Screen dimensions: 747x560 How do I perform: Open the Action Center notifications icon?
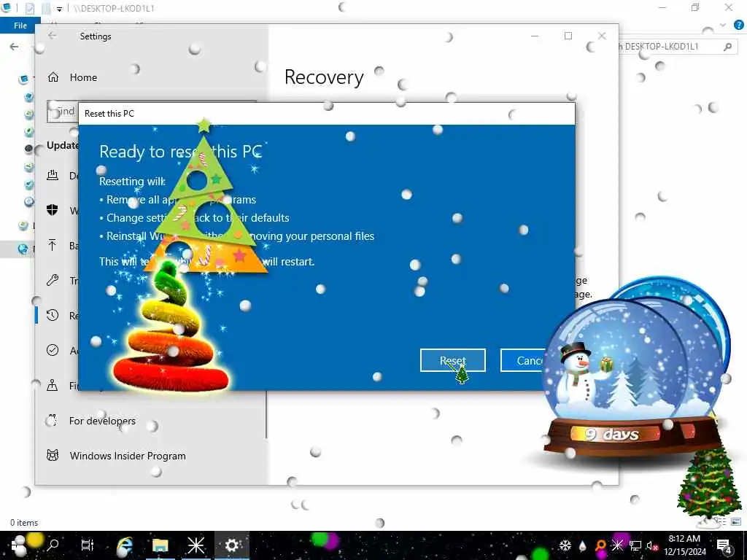tap(724, 545)
